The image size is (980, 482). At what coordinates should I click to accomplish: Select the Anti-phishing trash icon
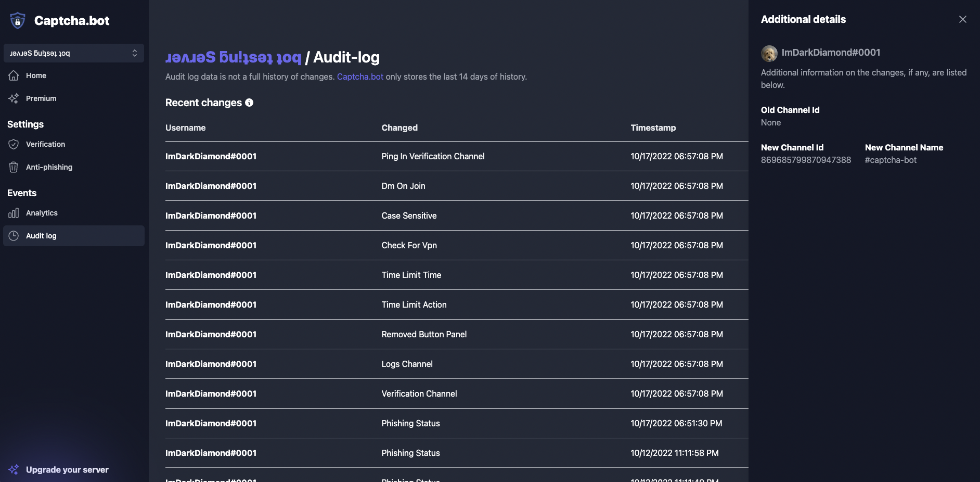[x=15, y=167]
